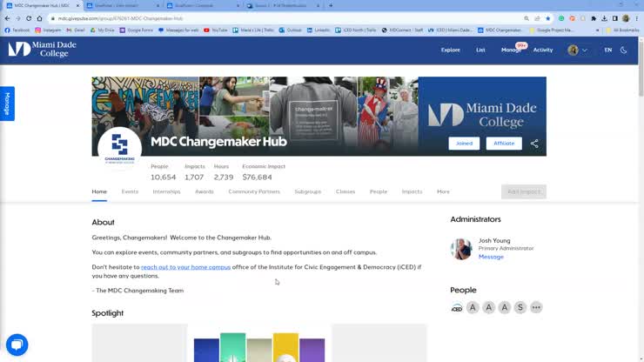This screenshot has height=362, width=644.
Task: Click the Miami Dade College header logo
Action: click(x=42, y=49)
